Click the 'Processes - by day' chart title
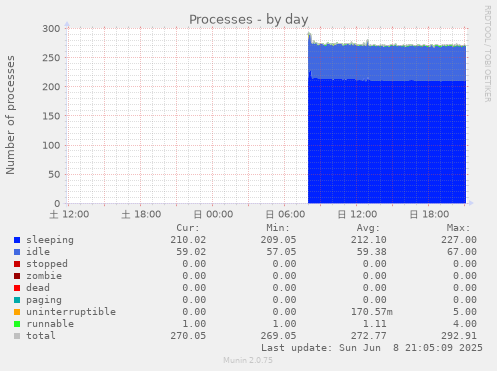 (x=249, y=20)
